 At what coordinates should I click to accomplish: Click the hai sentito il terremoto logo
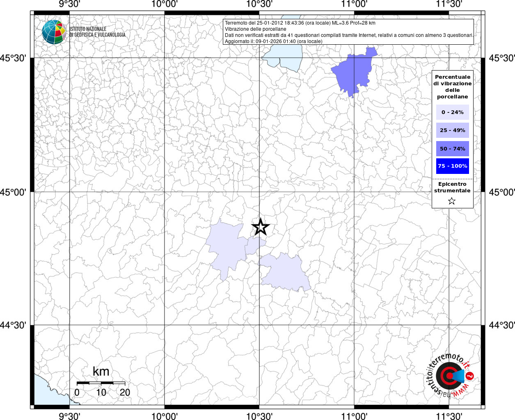(451, 375)
